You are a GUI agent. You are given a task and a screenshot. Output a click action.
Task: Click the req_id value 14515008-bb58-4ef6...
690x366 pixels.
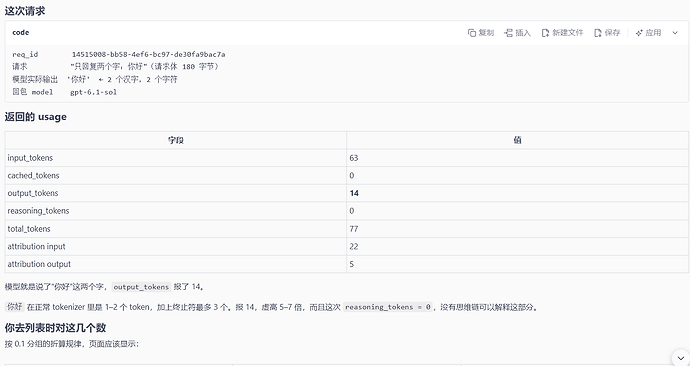click(x=148, y=55)
